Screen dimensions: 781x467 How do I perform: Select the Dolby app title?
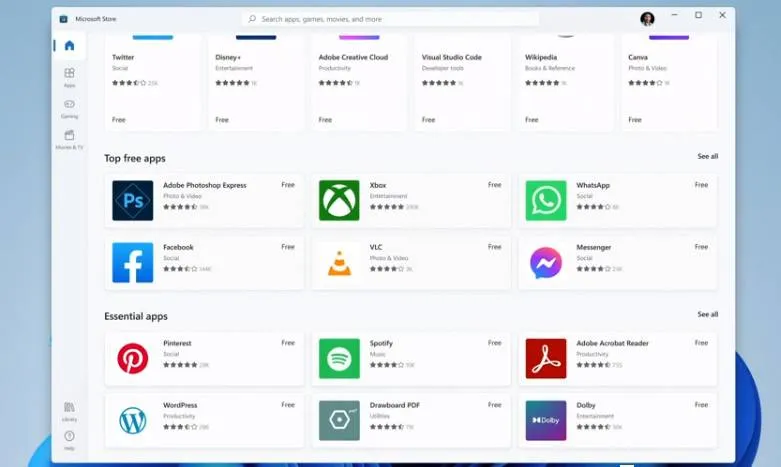[586, 405]
